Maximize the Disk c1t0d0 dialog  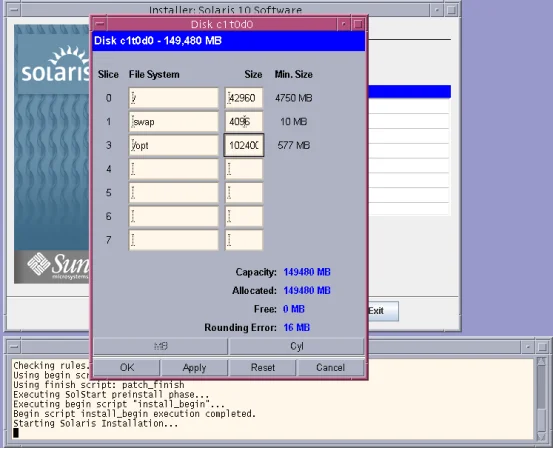click(x=358, y=24)
